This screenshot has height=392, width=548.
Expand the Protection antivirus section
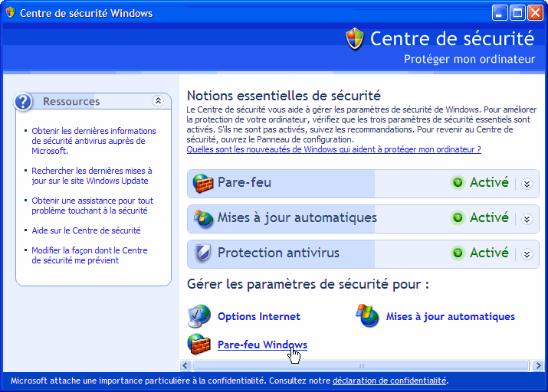(527, 254)
